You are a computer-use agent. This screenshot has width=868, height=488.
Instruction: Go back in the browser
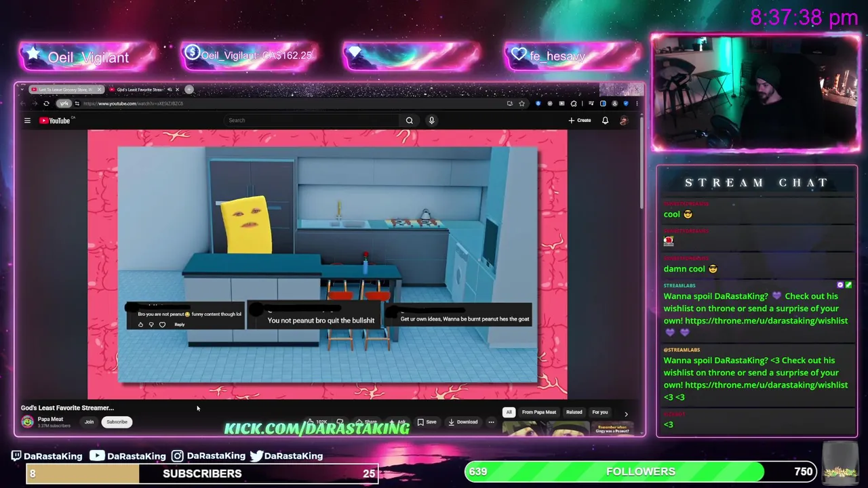(23, 104)
